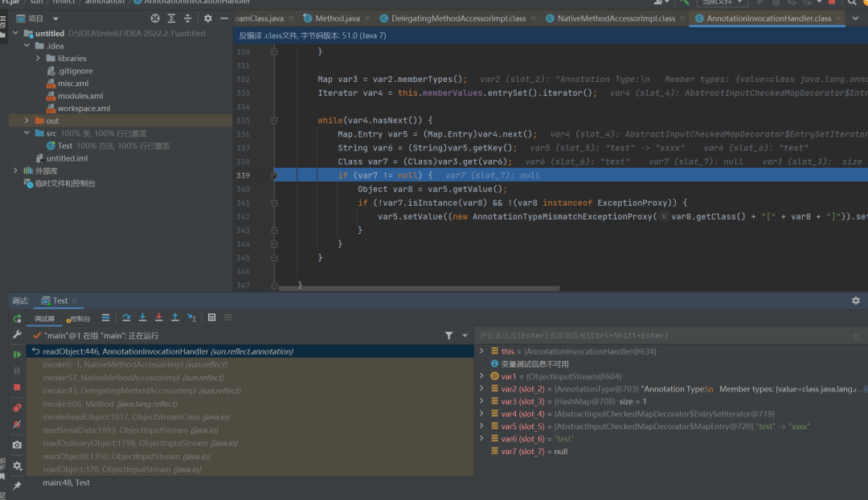Screen dimensions: 868x500
Task: Resume program with green play icon
Action: [x=17, y=355]
